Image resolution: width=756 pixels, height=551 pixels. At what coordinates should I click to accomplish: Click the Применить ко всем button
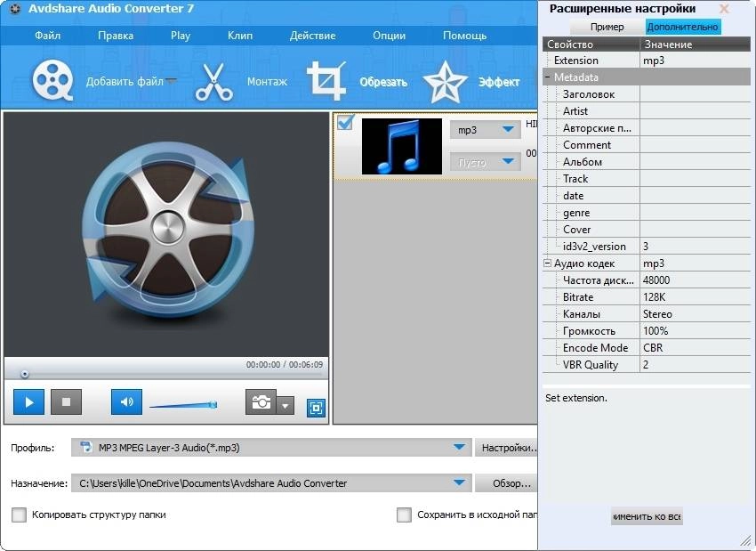pos(647,516)
